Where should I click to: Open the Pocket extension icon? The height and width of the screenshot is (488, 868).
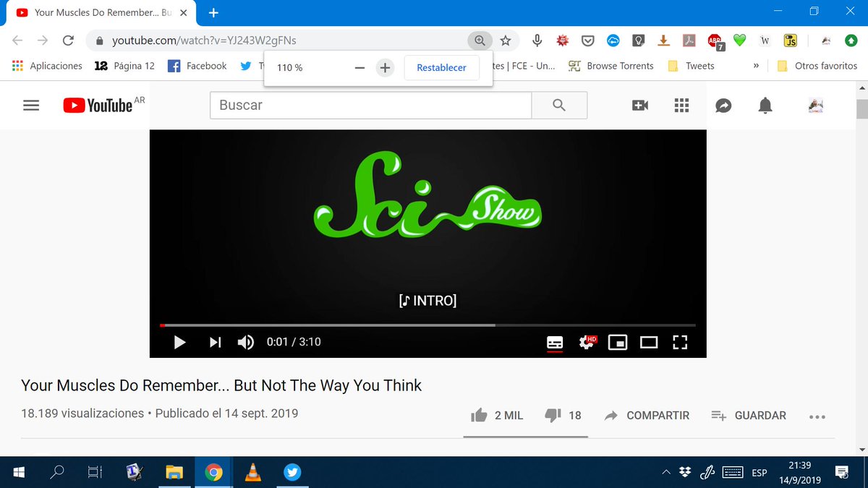tap(588, 40)
